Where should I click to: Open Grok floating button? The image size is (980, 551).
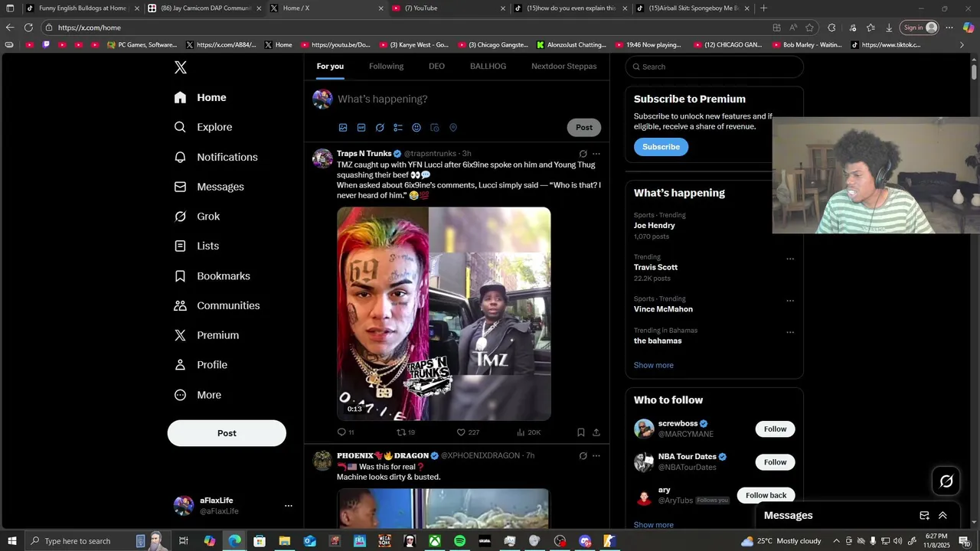(946, 481)
